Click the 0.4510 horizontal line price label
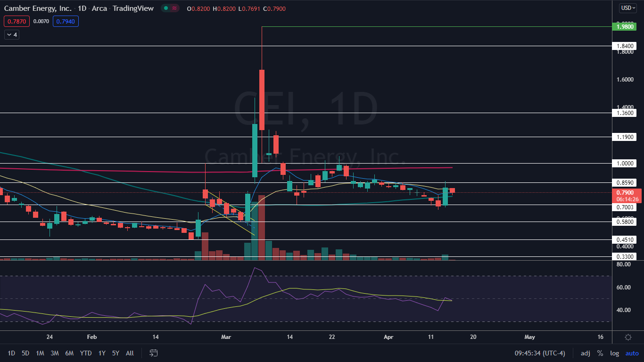 tap(625, 239)
